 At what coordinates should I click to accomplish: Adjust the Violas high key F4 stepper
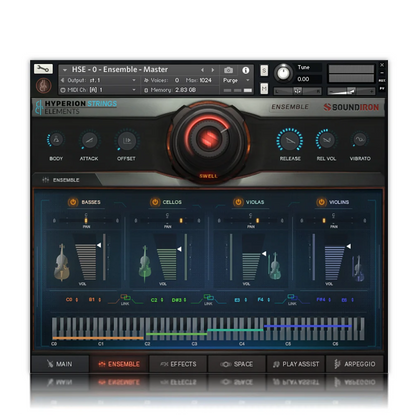[x=269, y=300]
